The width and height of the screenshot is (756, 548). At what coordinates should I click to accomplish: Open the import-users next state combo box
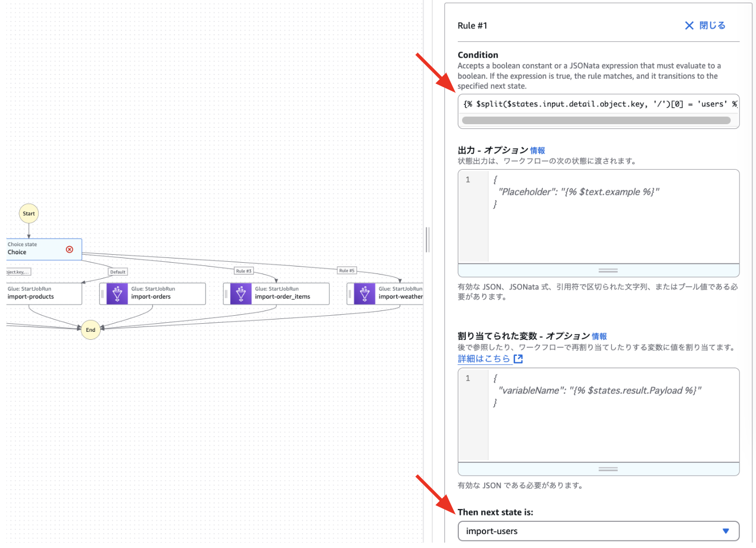click(599, 531)
